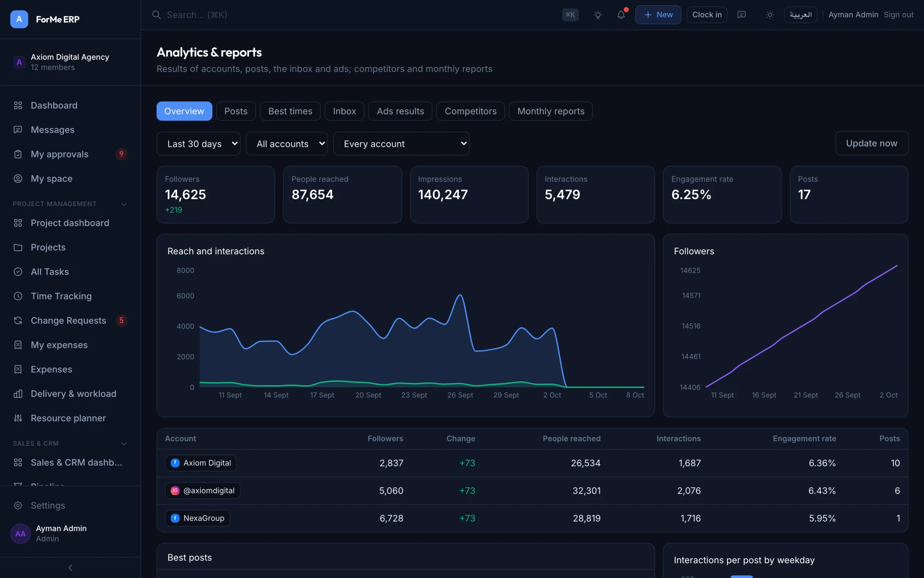Click the lightbulb icon in top bar
924x578 pixels.
pos(598,15)
